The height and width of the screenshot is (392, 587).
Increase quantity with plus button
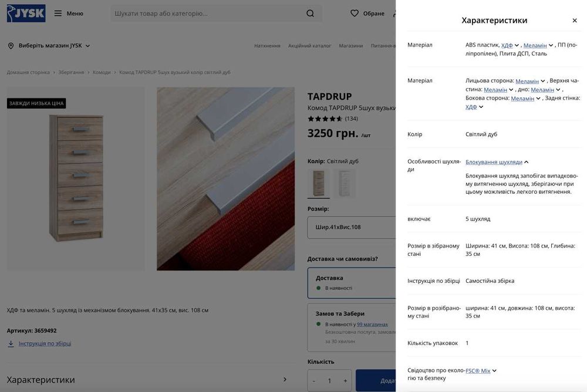[x=345, y=381]
